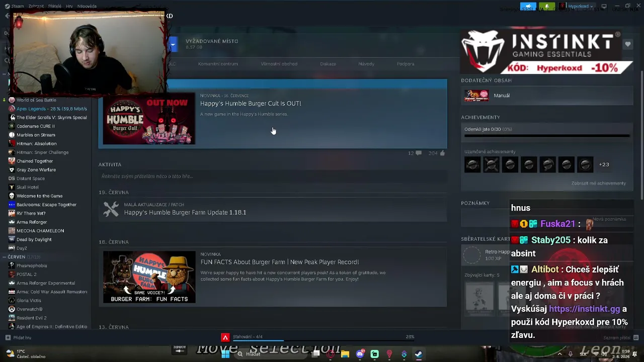Click the Steam icon in the taskbar

pos(419,354)
